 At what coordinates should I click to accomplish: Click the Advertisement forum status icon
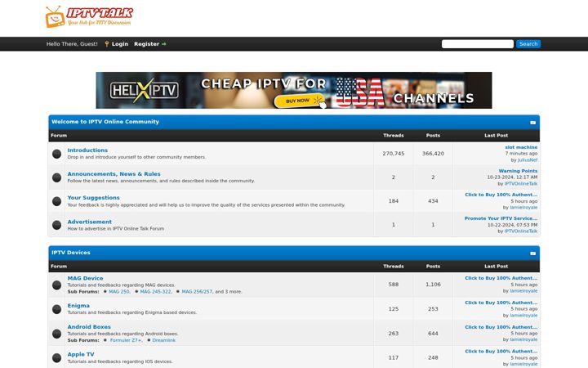[56, 225]
